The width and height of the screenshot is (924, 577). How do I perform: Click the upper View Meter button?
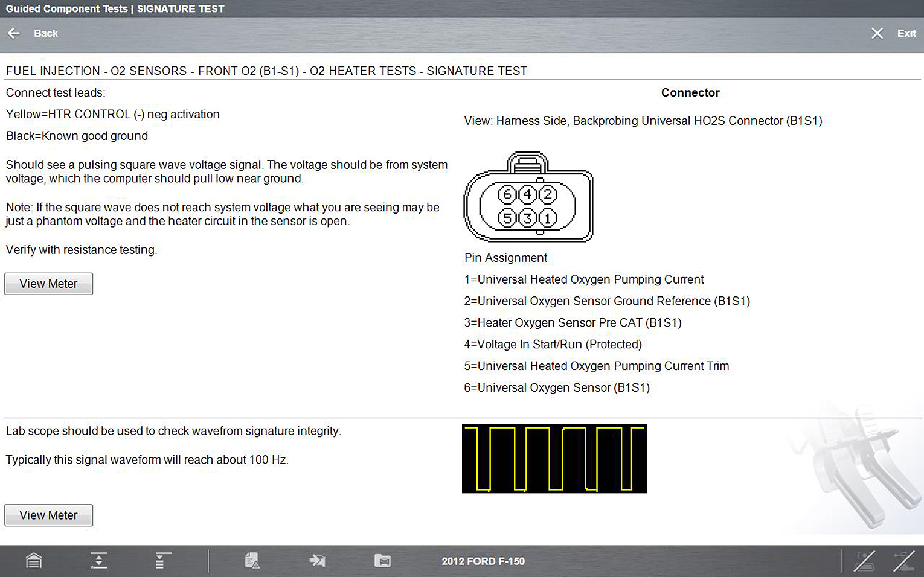coord(48,284)
